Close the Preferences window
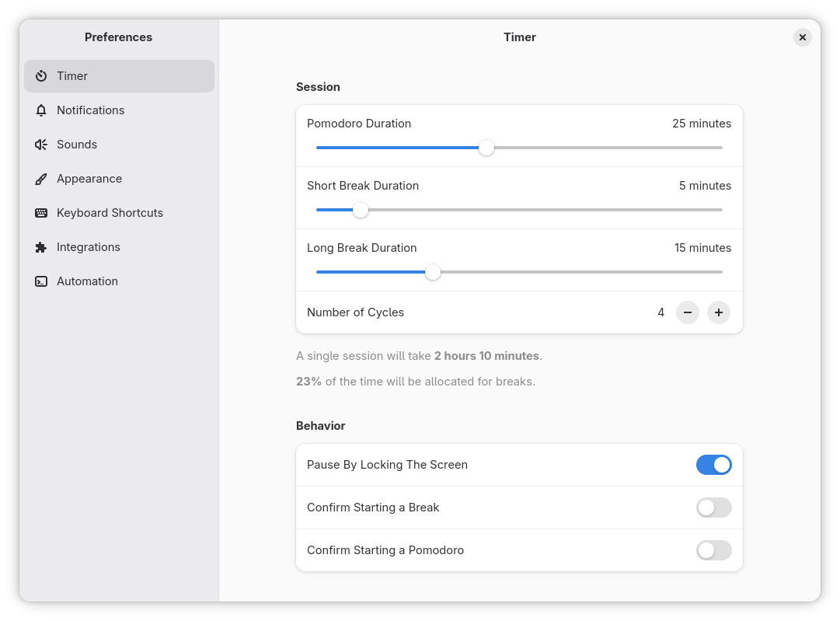 click(x=803, y=37)
